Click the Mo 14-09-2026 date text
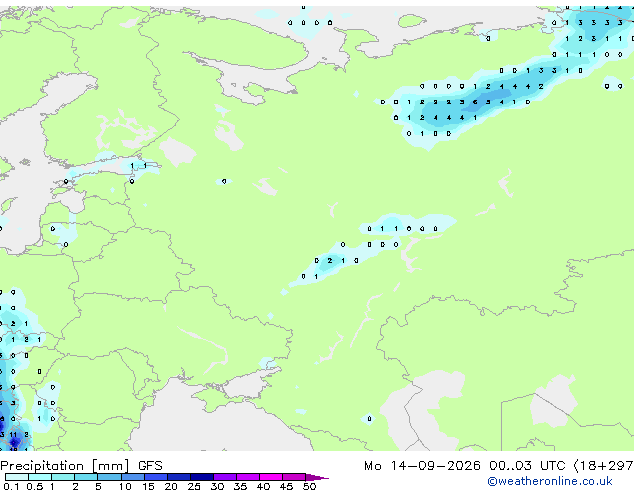This screenshot has width=634, height=490. (x=422, y=466)
